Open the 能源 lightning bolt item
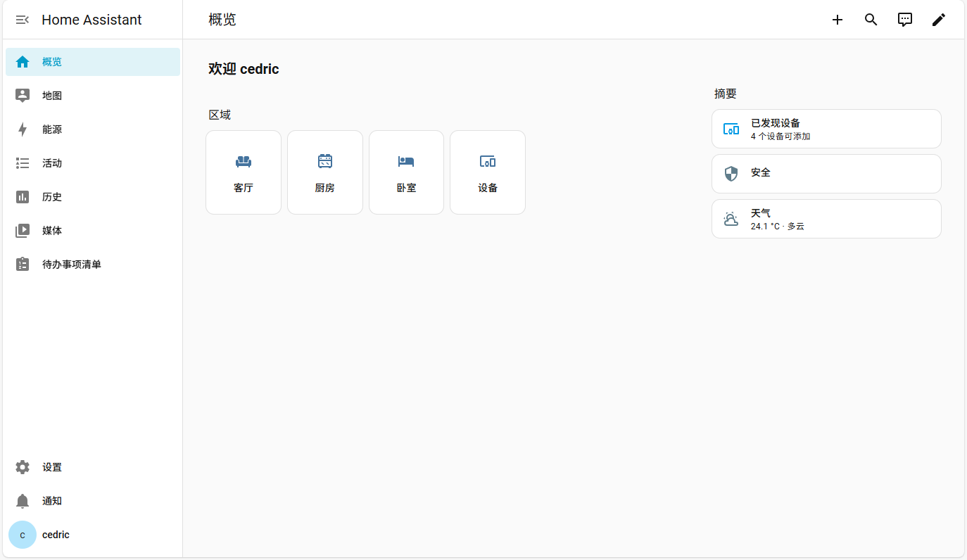 click(x=93, y=129)
